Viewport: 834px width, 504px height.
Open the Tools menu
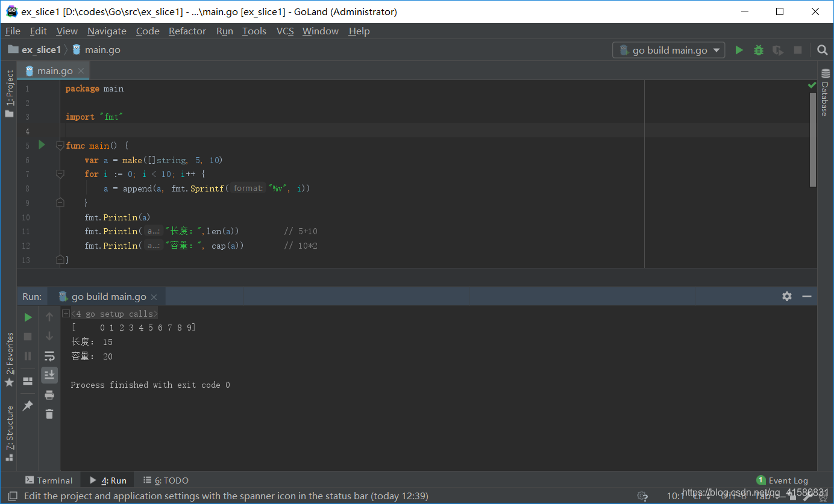coord(254,31)
